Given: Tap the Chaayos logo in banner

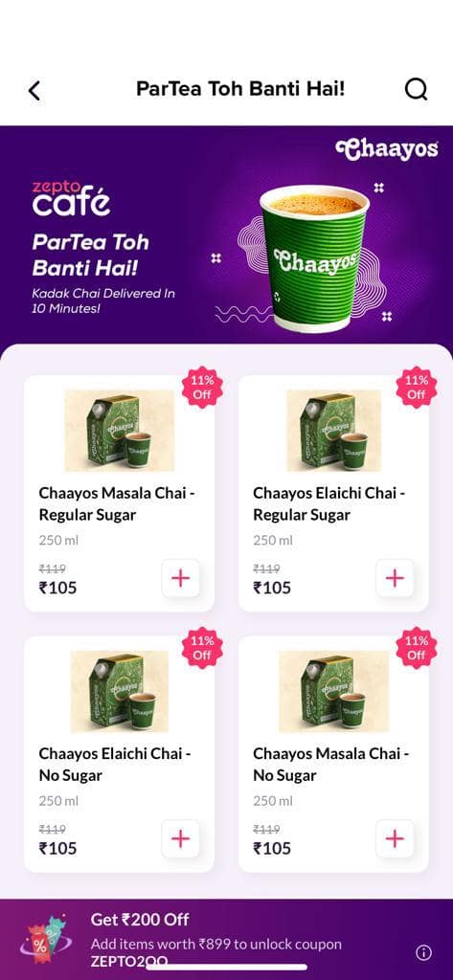Looking at the screenshot, I should coord(387,149).
